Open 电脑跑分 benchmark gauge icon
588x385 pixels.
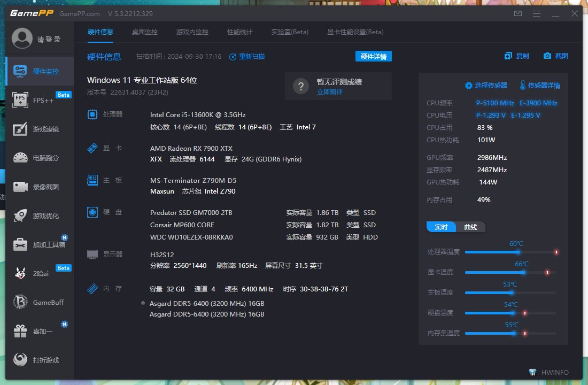pos(20,158)
